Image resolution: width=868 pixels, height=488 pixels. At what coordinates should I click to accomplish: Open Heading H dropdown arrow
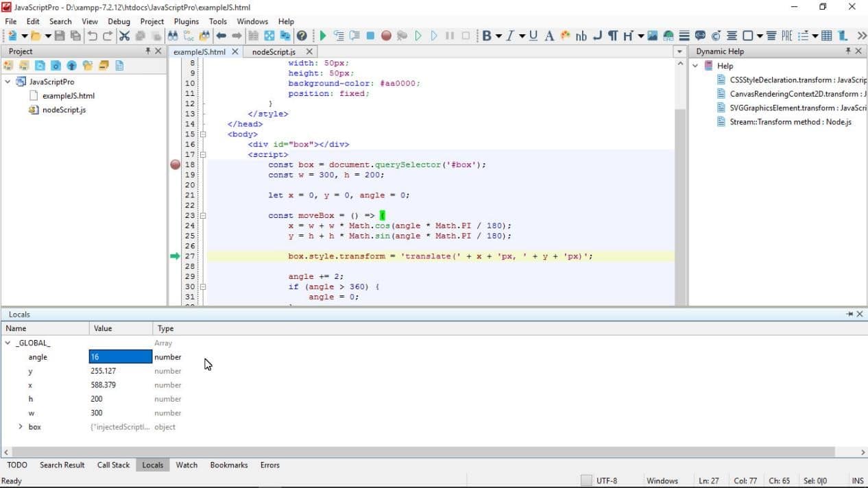click(640, 36)
